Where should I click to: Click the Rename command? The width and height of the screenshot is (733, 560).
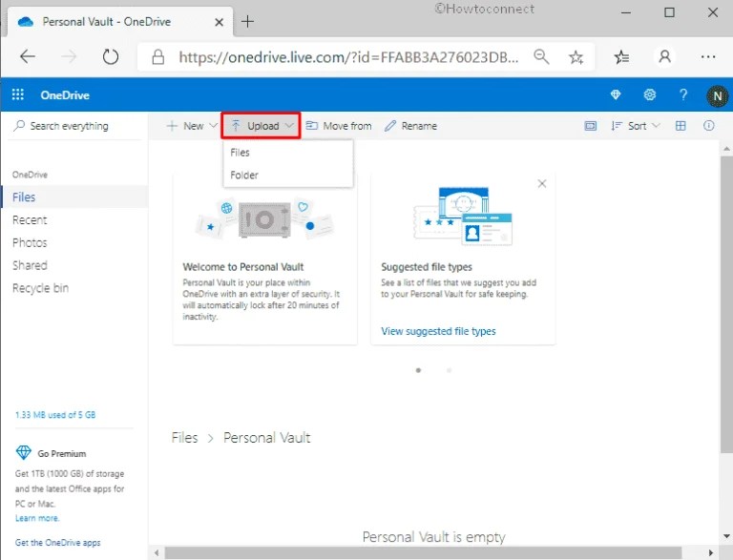(410, 126)
